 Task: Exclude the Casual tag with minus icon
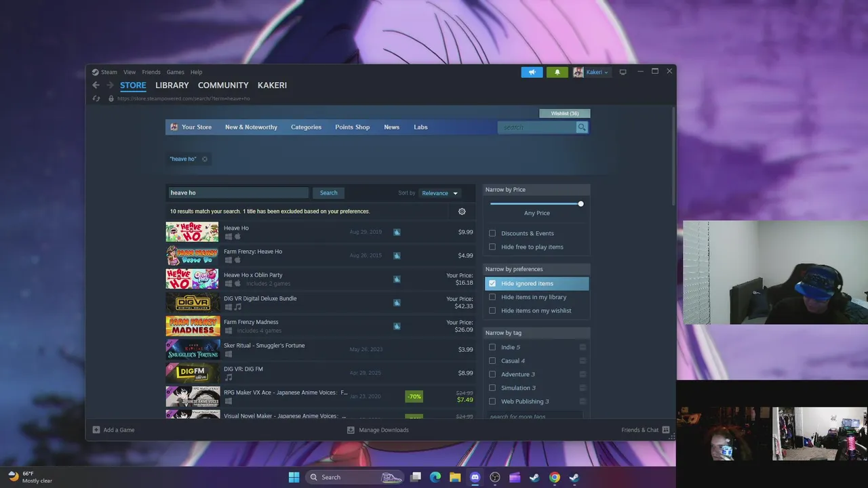583,361
